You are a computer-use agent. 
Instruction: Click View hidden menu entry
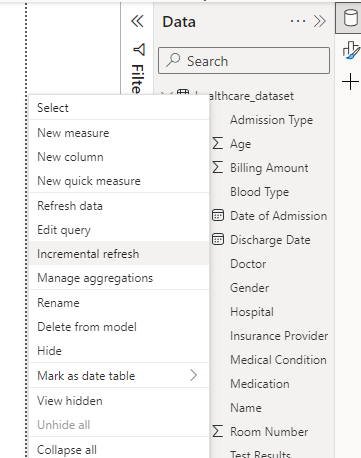click(119, 401)
